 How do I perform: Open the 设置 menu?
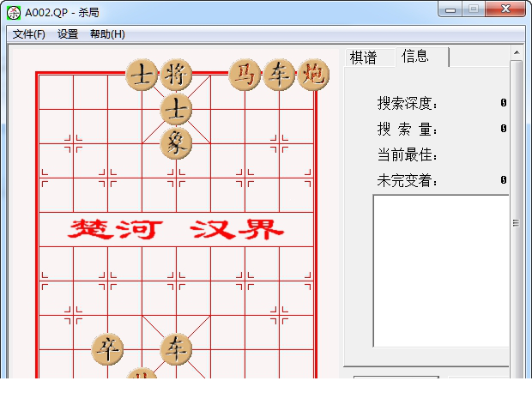pyautogui.click(x=68, y=34)
